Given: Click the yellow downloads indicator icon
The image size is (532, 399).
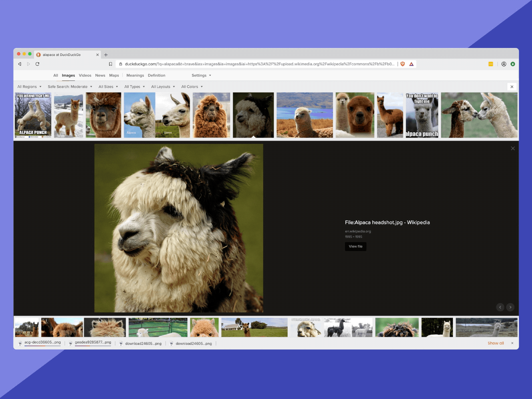Looking at the screenshot, I should point(491,64).
